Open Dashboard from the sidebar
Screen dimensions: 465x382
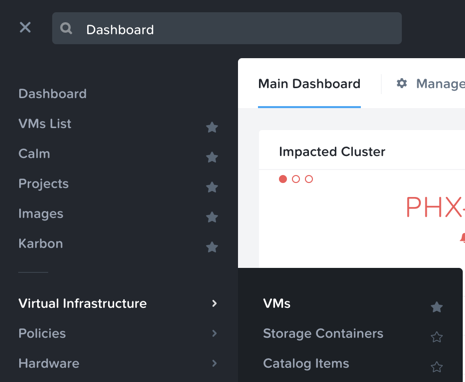click(x=52, y=94)
